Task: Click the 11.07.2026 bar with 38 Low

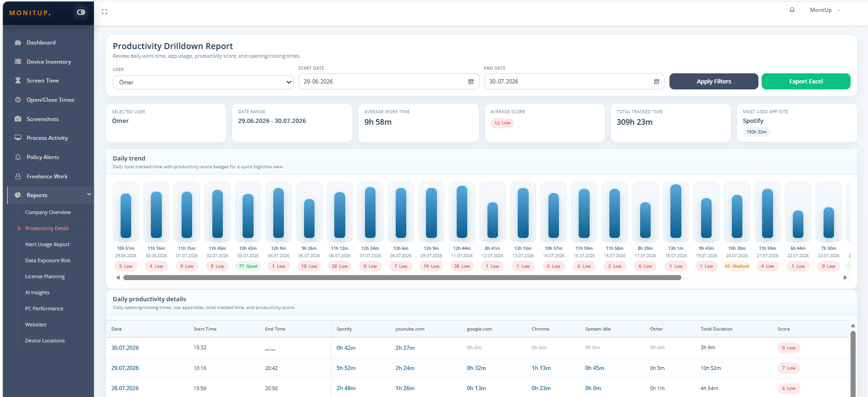Action: pos(462,211)
